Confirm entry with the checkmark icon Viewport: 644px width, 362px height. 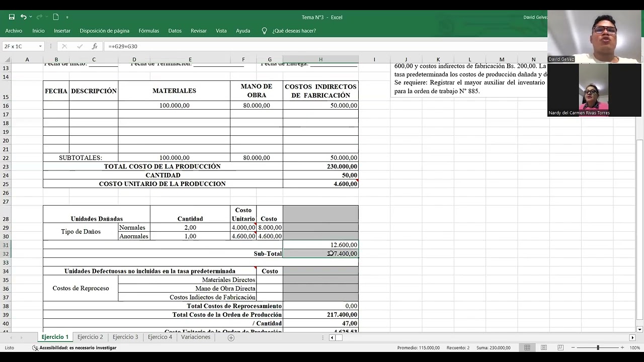coord(79,46)
